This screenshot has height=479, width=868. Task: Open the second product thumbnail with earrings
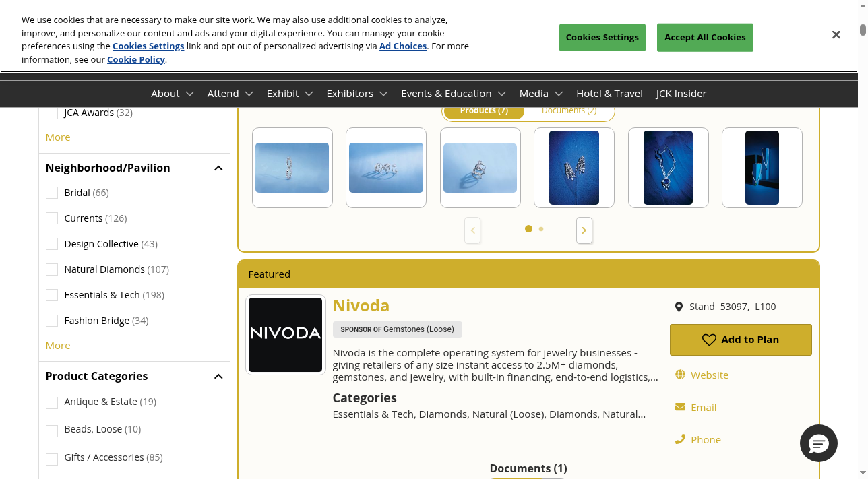pyautogui.click(x=386, y=168)
